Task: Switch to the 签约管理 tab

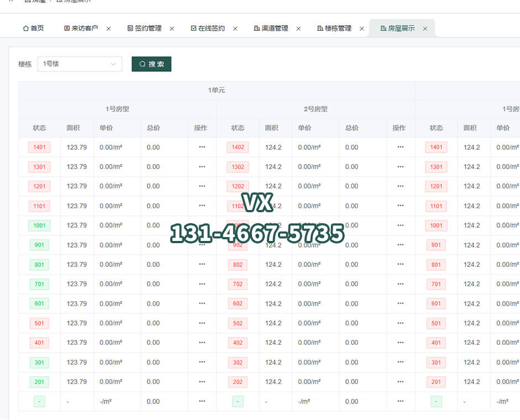Action: tap(148, 28)
